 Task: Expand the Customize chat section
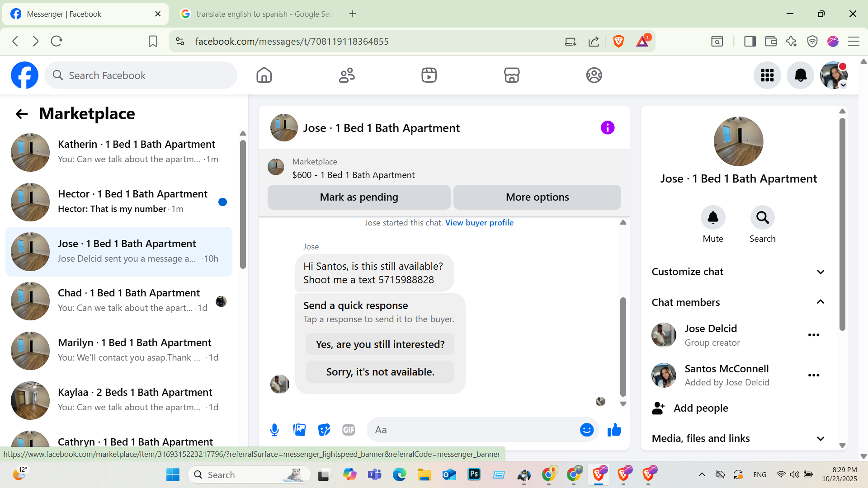coord(738,272)
